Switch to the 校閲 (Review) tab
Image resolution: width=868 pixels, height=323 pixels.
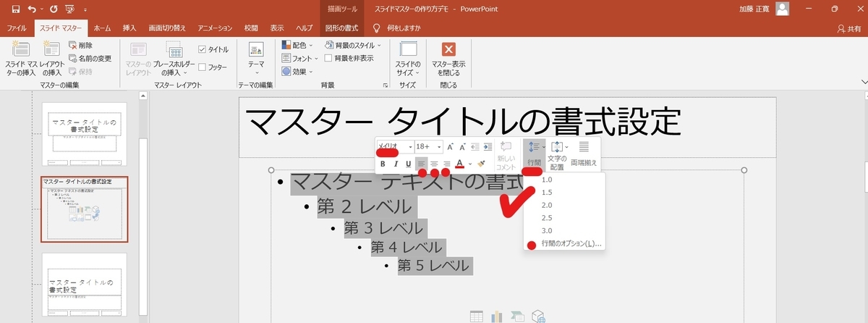251,28
